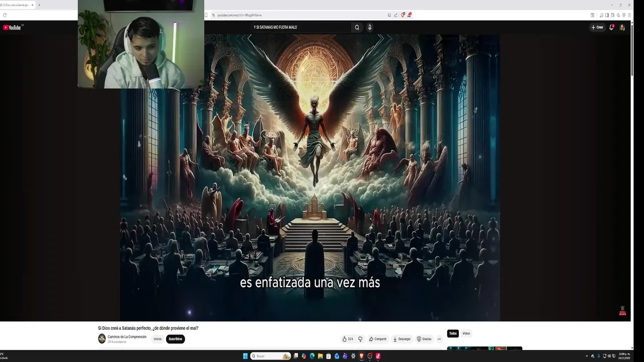Image resolution: width=644 pixels, height=362 pixels.
Task: Open the Windows Start button
Action: click(245, 356)
